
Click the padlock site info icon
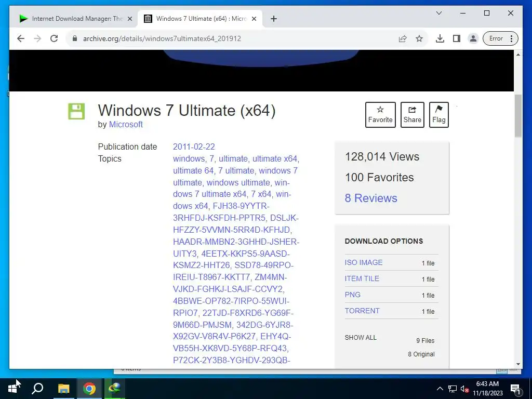pos(75,38)
